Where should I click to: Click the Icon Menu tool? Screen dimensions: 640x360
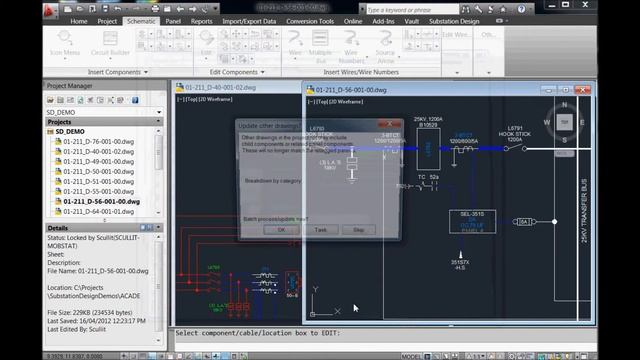point(64,43)
